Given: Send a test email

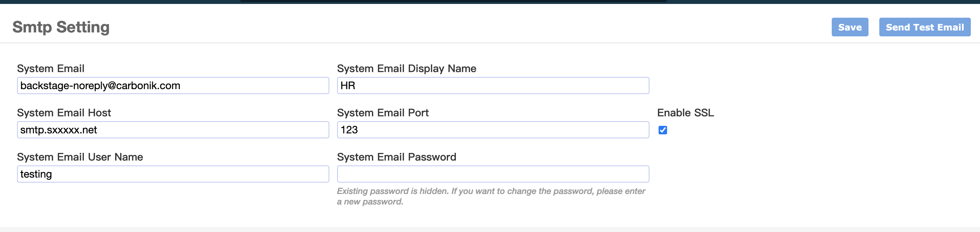Looking at the screenshot, I should point(925,27).
